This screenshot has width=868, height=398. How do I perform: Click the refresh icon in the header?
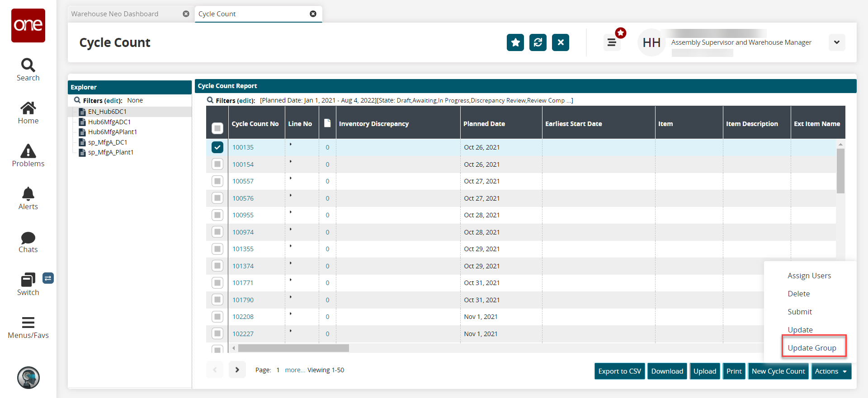click(x=538, y=42)
